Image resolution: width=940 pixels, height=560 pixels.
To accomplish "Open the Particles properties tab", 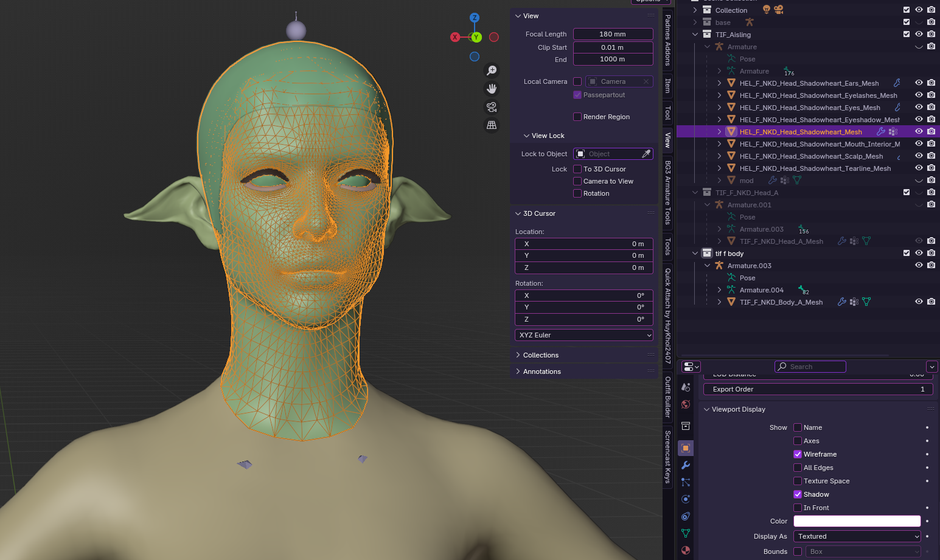I will click(686, 482).
